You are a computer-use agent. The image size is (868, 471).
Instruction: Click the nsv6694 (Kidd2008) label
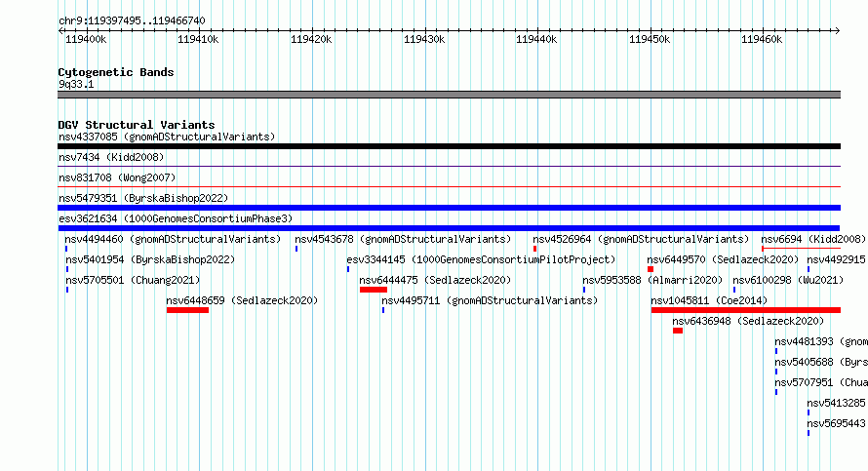[x=813, y=239]
